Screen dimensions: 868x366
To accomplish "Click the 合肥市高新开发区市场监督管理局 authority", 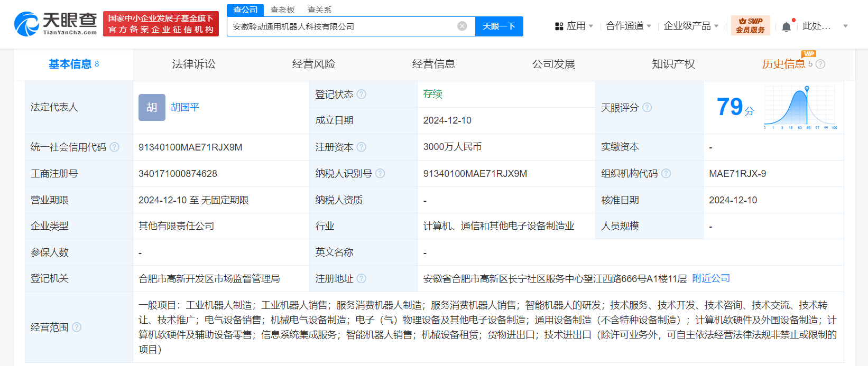I will [209, 279].
